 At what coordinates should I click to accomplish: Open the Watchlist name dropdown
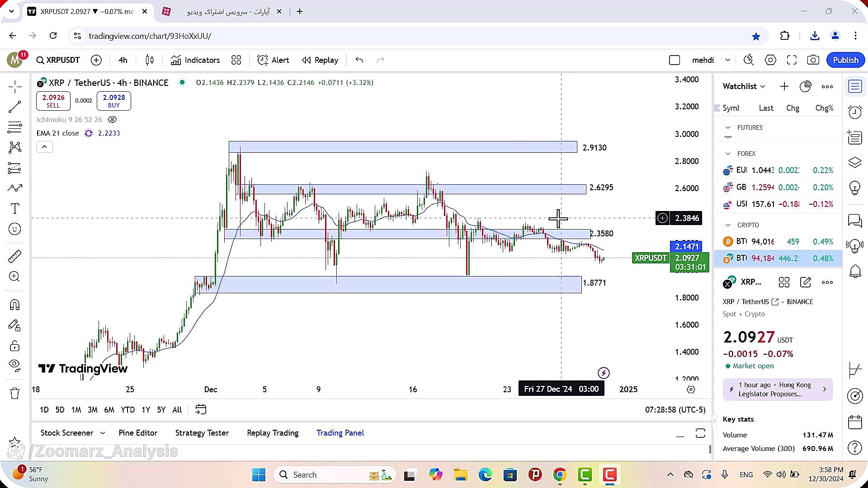pyautogui.click(x=744, y=86)
